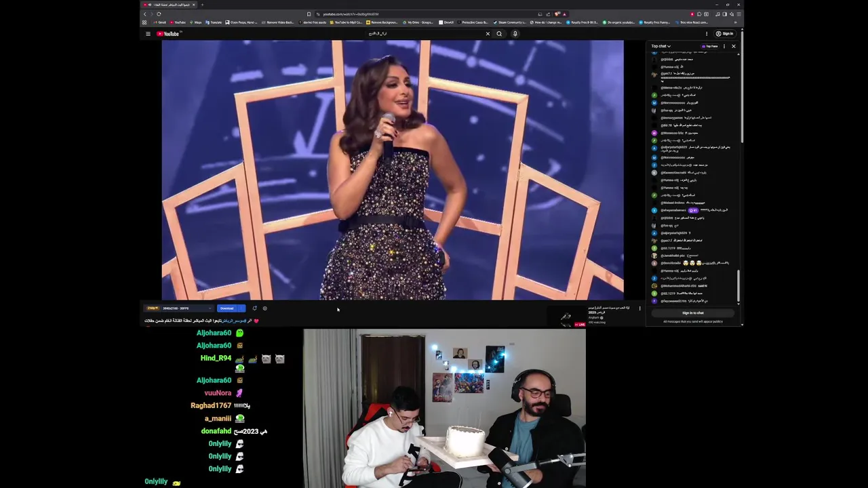Click Hind_R94 username in overlay chat

(x=216, y=358)
